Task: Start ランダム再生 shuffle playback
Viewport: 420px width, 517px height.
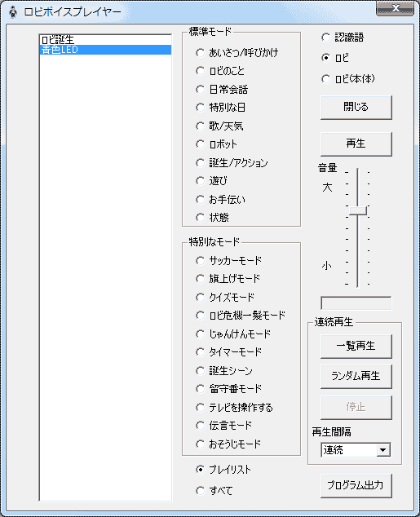Action: point(356,376)
